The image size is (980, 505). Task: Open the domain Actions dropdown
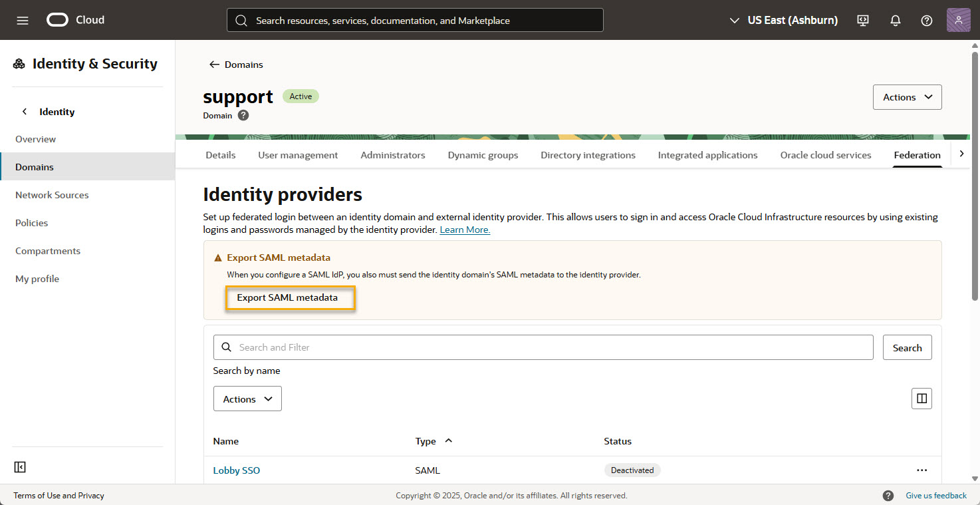click(908, 97)
